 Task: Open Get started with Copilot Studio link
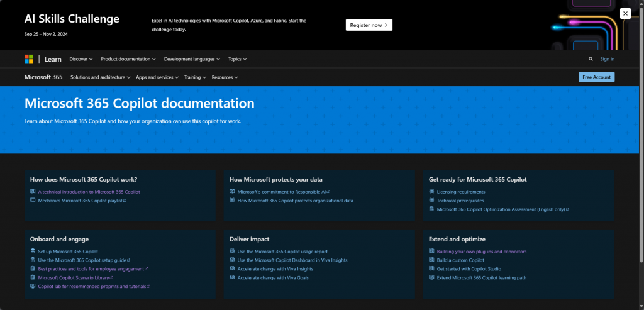tap(469, 269)
